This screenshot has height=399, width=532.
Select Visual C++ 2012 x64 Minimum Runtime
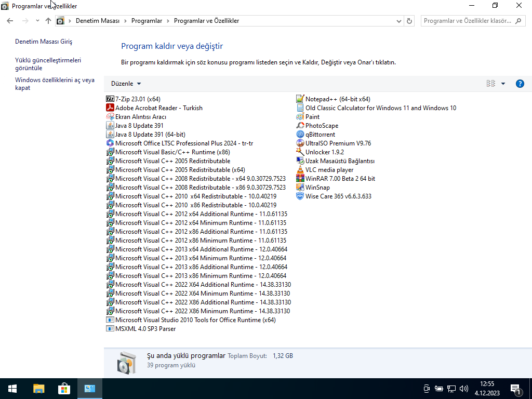[196, 222]
